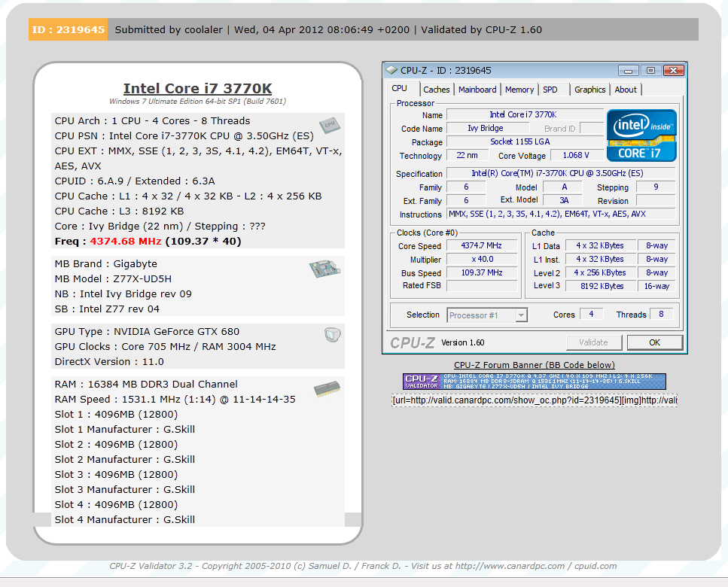The image size is (728, 587).
Task: Open the Memory tab
Action: point(519,90)
